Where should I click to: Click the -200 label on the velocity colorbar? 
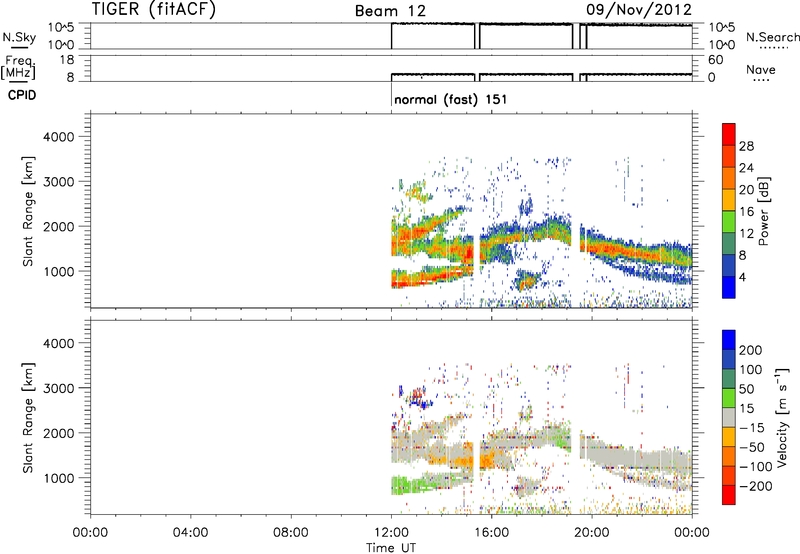coord(756,486)
